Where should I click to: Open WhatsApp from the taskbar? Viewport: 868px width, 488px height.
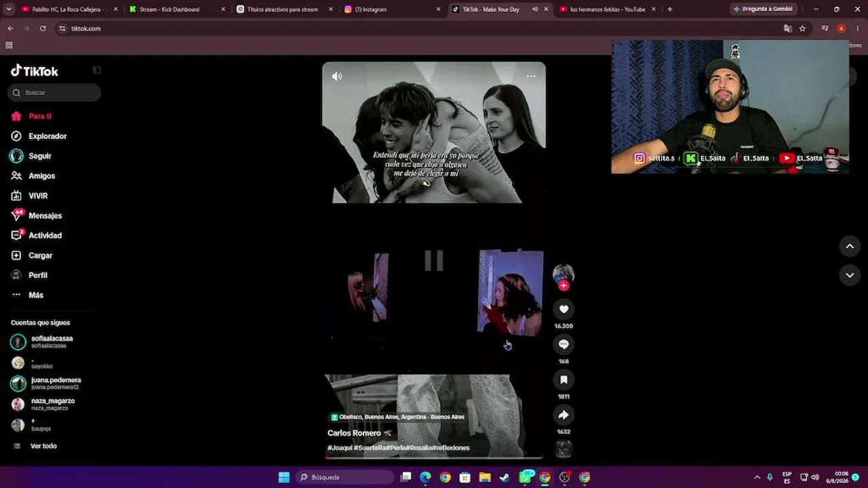click(x=525, y=477)
